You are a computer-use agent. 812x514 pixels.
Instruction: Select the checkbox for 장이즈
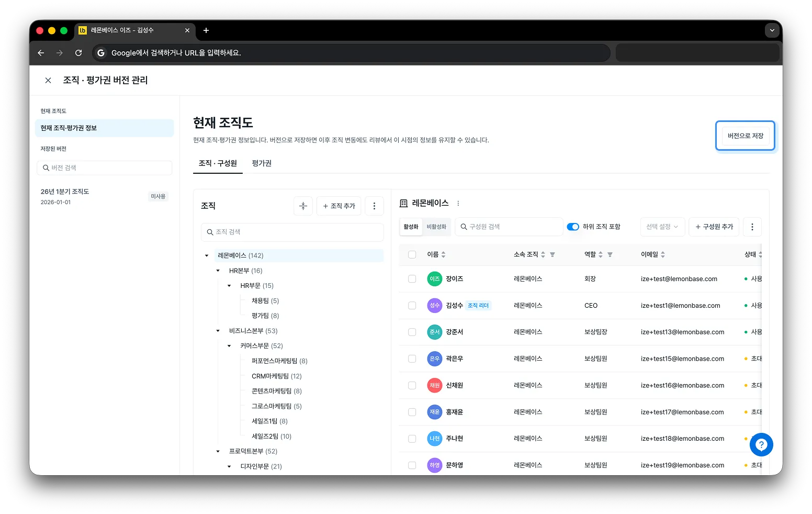[x=412, y=279]
